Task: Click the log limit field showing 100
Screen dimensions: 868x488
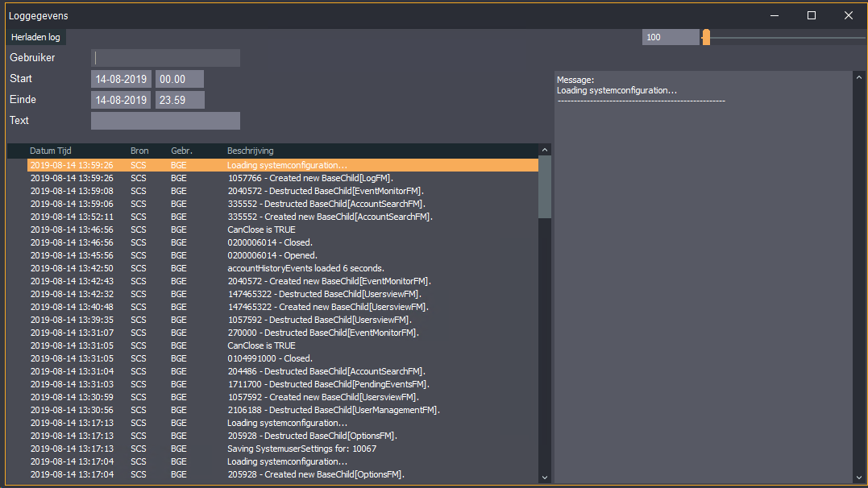Action: [x=671, y=37]
